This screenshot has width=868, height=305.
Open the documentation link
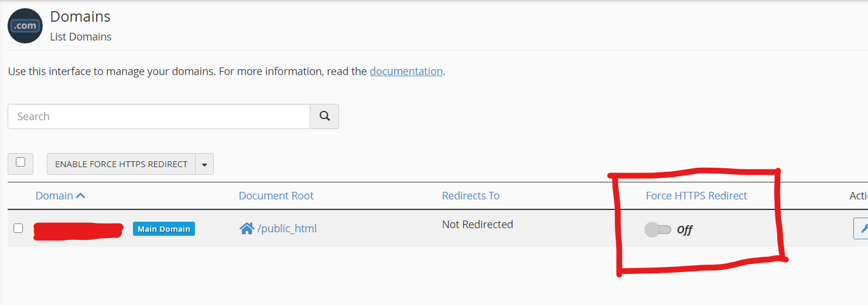pyautogui.click(x=406, y=72)
